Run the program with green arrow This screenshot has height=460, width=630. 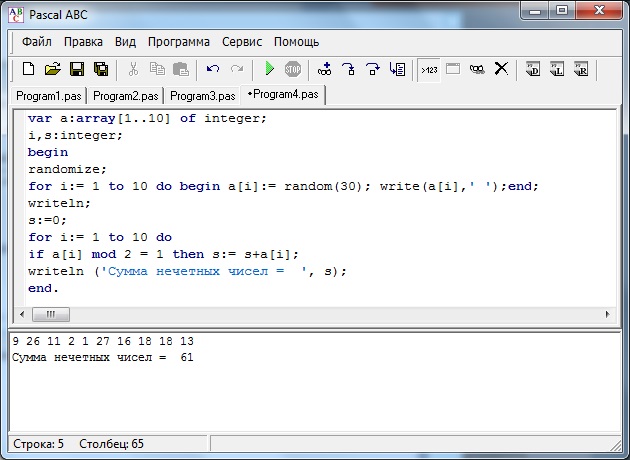coord(270,69)
